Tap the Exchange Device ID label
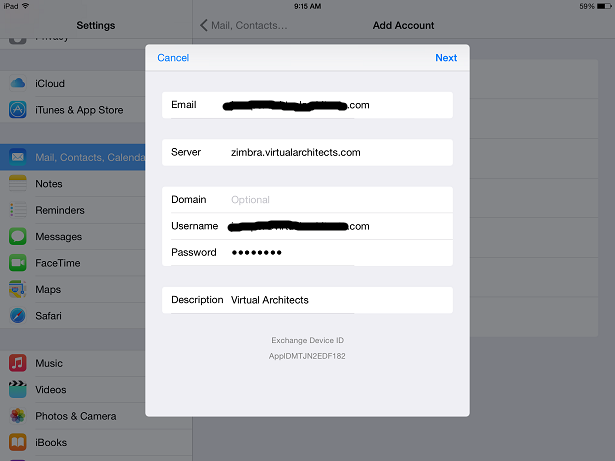This screenshot has height=461, width=615. (308, 340)
